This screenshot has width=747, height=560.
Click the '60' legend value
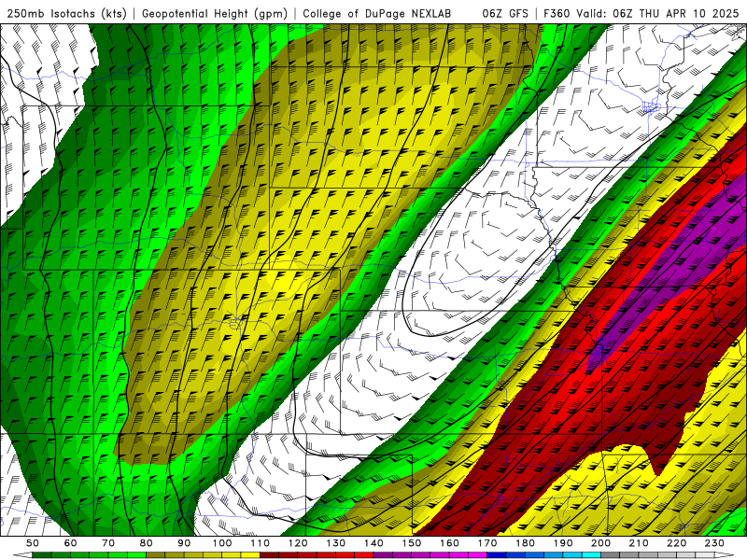click(x=71, y=543)
